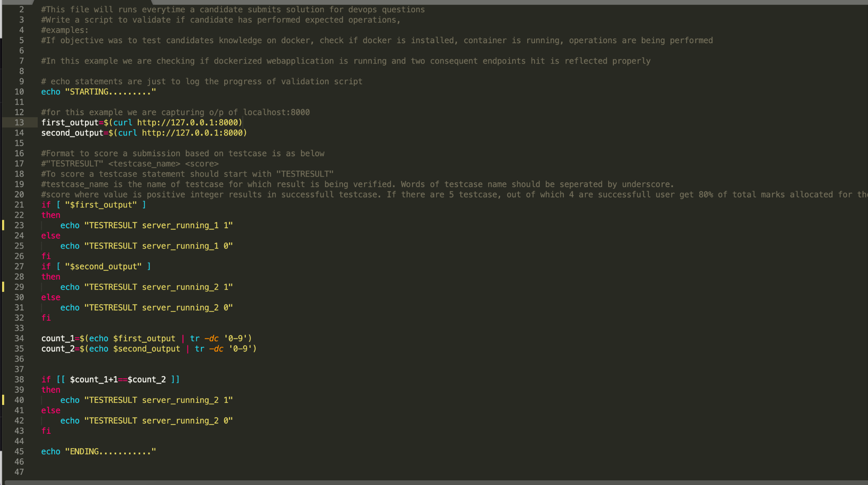Click the yellow modified marker beside line 23
Image resolution: width=868 pixels, height=485 pixels.
click(3, 225)
